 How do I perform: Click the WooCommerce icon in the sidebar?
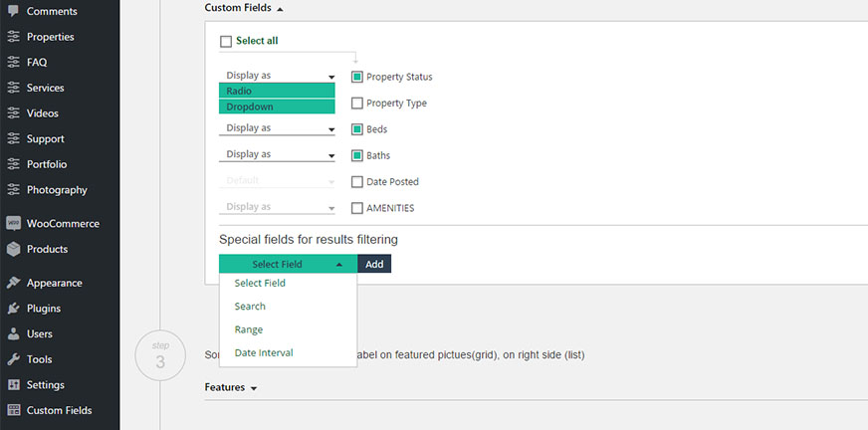[13, 224]
